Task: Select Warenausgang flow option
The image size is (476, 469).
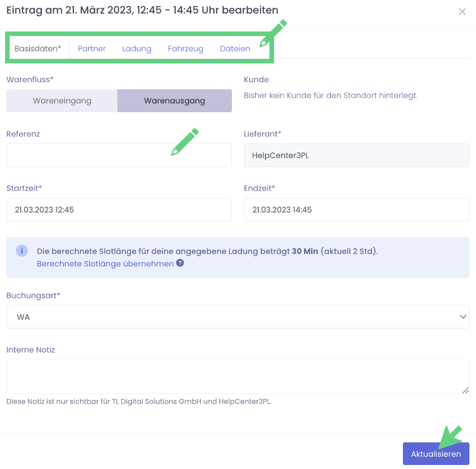Action: [x=175, y=100]
